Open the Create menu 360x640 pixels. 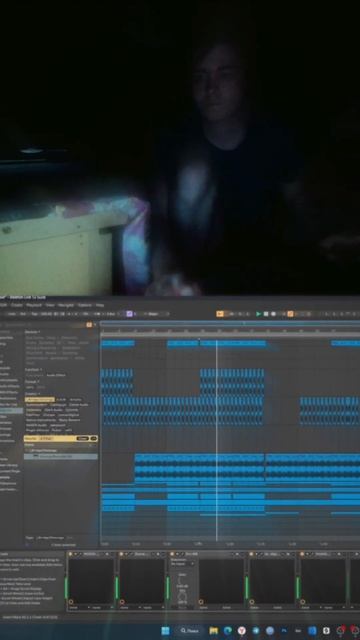coord(17,305)
